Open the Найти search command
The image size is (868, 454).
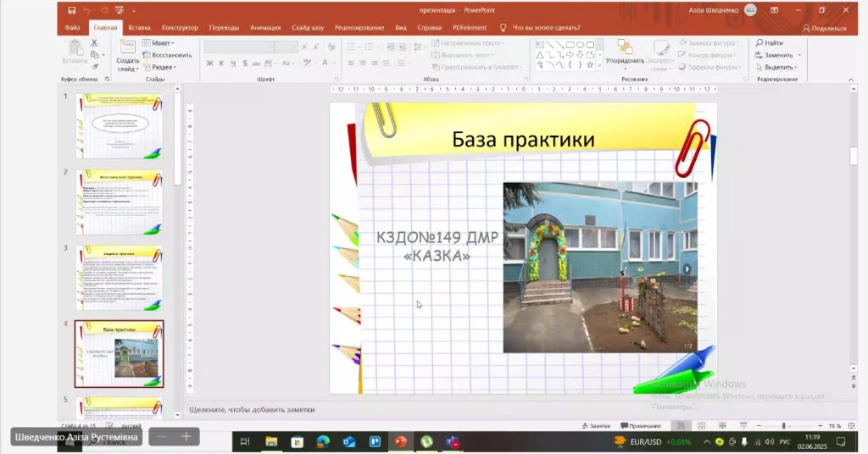(770, 42)
